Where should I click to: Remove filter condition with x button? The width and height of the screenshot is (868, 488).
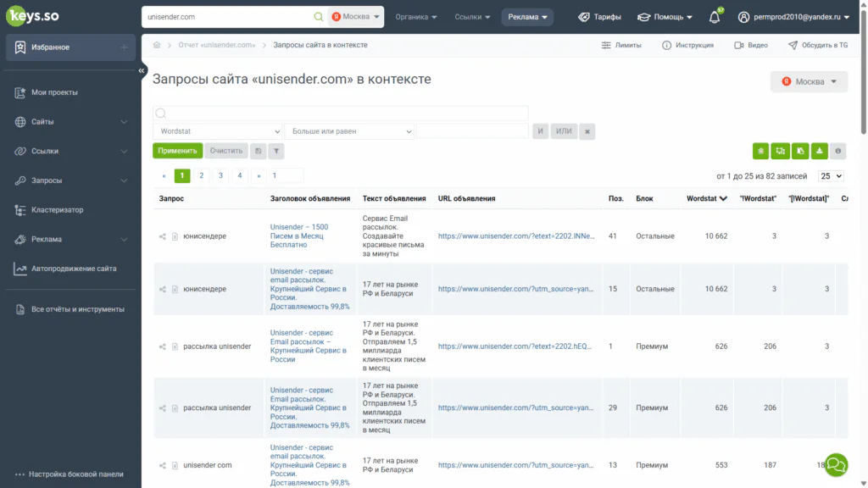point(587,131)
